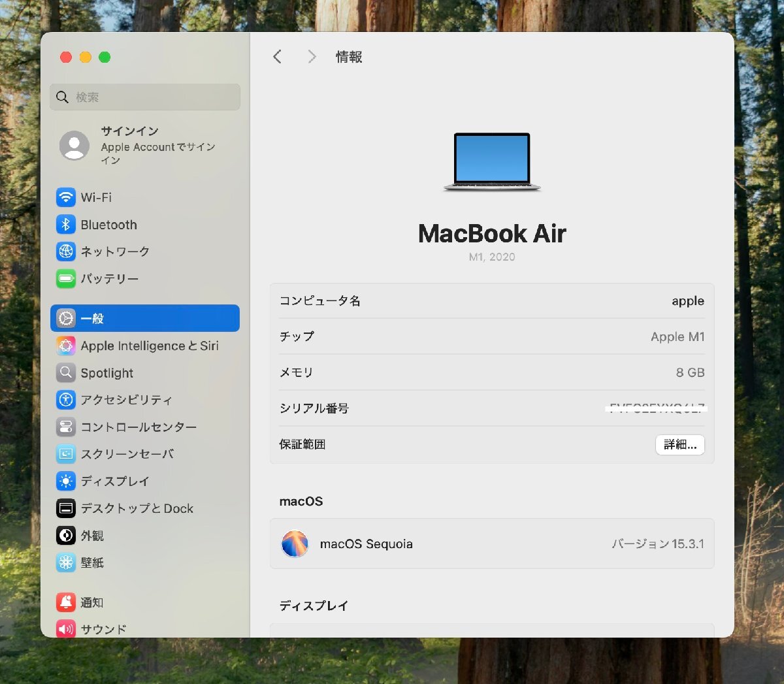The height and width of the screenshot is (684, 784).
Task: Open Wi-Fi settings icon in sidebar
Action: point(66,197)
